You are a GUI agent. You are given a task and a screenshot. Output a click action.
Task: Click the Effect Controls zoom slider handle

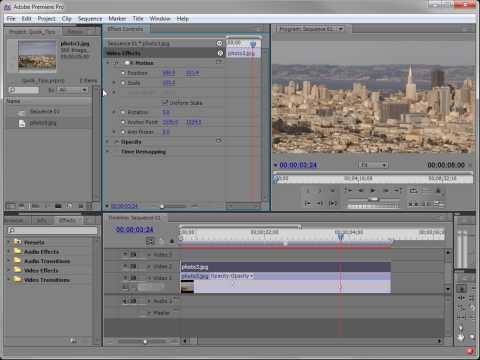coord(162,206)
